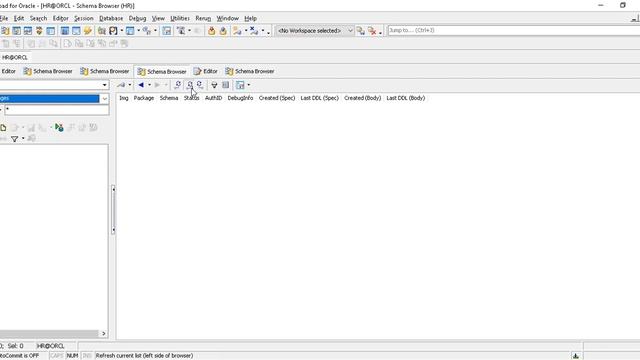Click the NUM indicator in status bar
The height and width of the screenshot is (360, 640).
[x=72, y=356]
